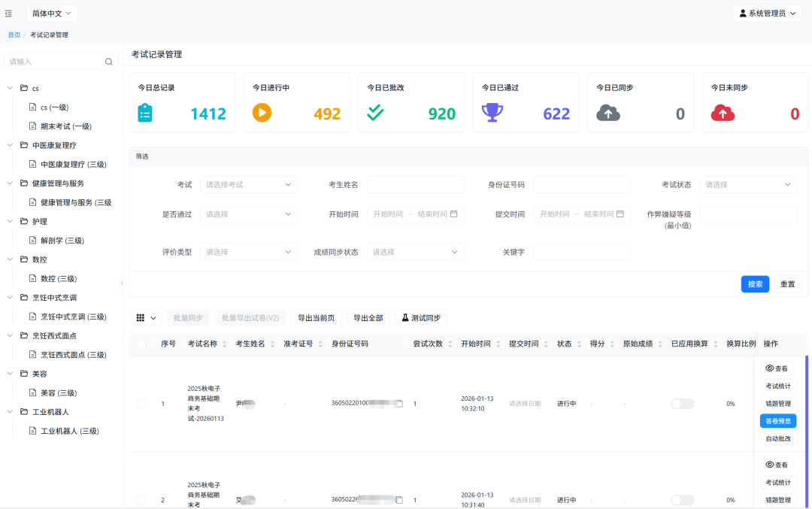Viewport: 812px width, 509px height.
Task: Click the 关键字 input field
Action: coord(581,252)
